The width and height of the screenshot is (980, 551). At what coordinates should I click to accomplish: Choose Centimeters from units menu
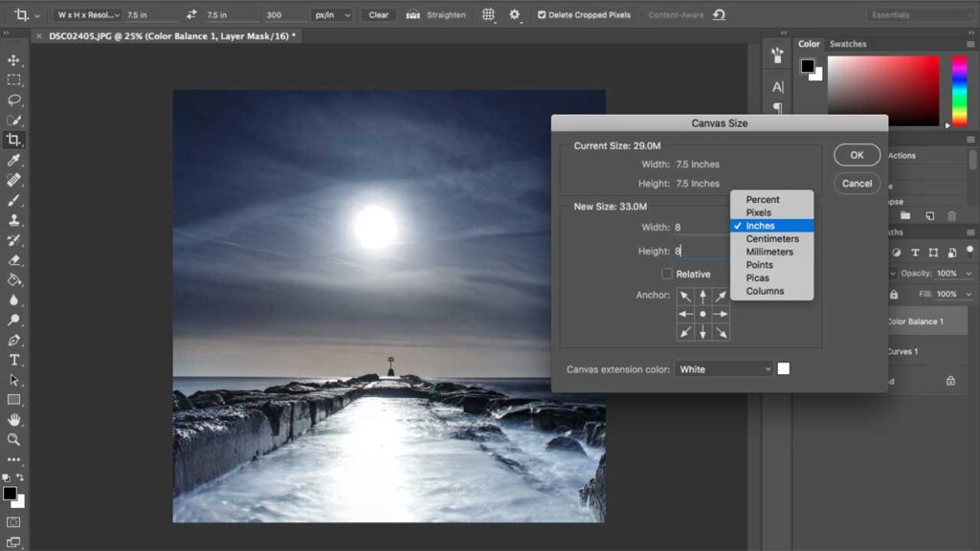click(772, 238)
